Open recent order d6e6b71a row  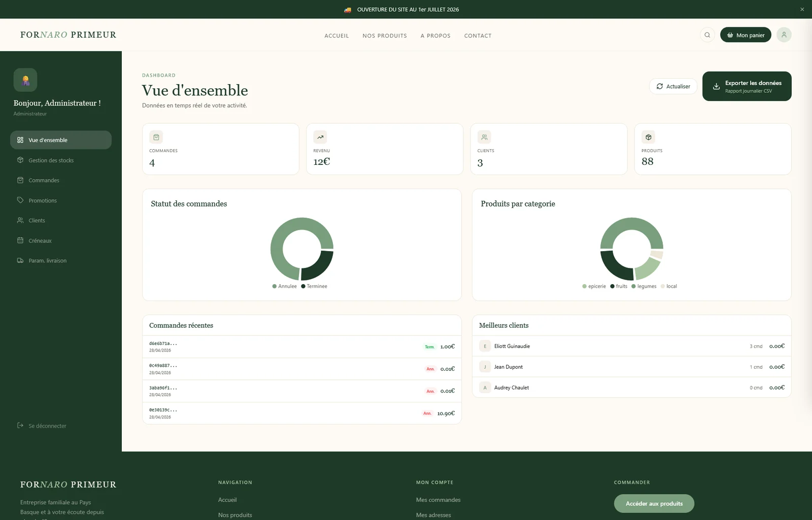pos(302,346)
